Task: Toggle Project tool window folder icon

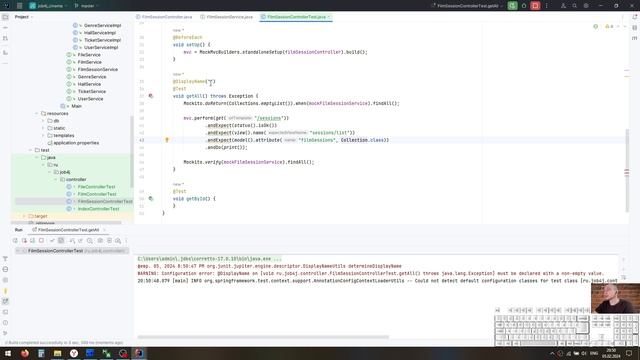Action: click(5, 17)
